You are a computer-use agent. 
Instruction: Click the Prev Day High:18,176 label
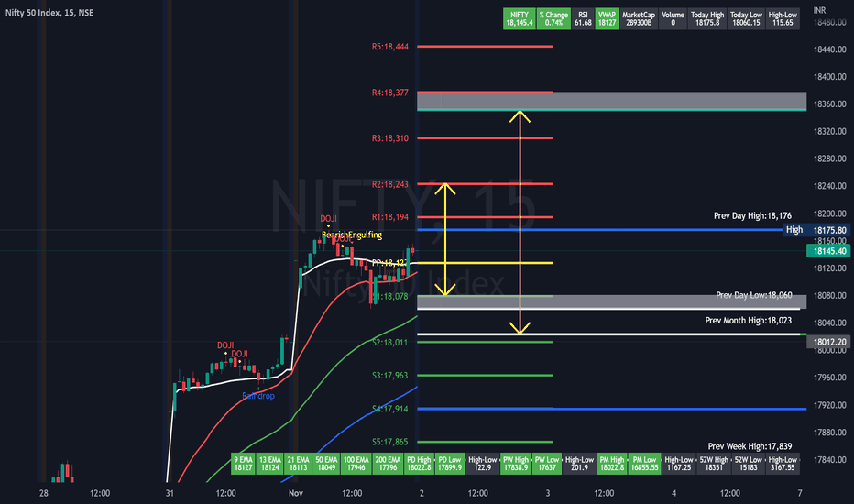[752, 215]
